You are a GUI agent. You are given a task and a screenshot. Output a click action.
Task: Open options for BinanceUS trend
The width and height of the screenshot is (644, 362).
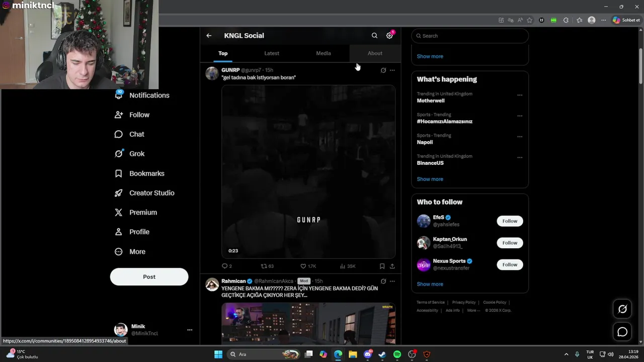(x=520, y=157)
